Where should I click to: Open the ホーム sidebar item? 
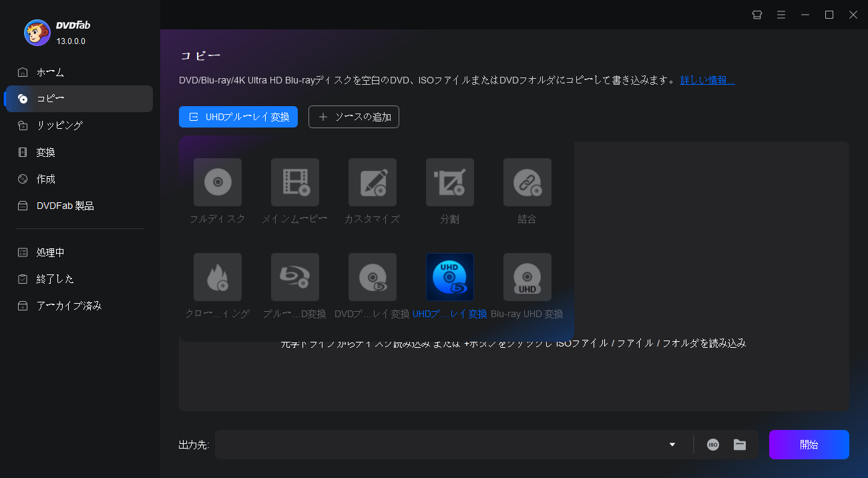pos(79,72)
